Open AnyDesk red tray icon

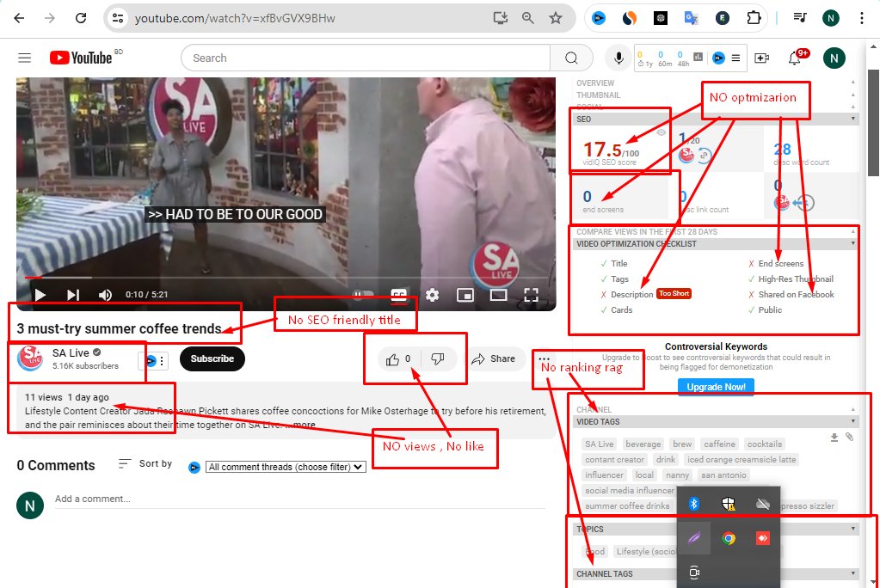pyautogui.click(x=763, y=539)
